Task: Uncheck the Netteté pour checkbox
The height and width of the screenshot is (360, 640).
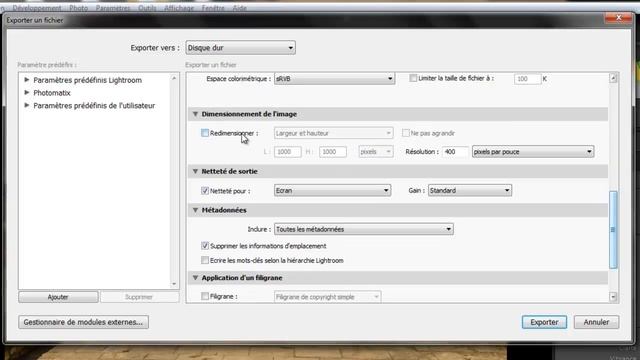Action: [205, 191]
